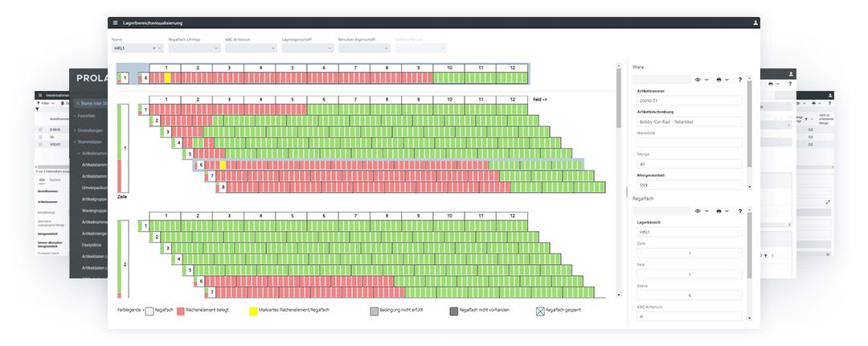Click the print icon in the Regalfach panel
Viewport: 868px width, 346px height.
coord(719,212)
